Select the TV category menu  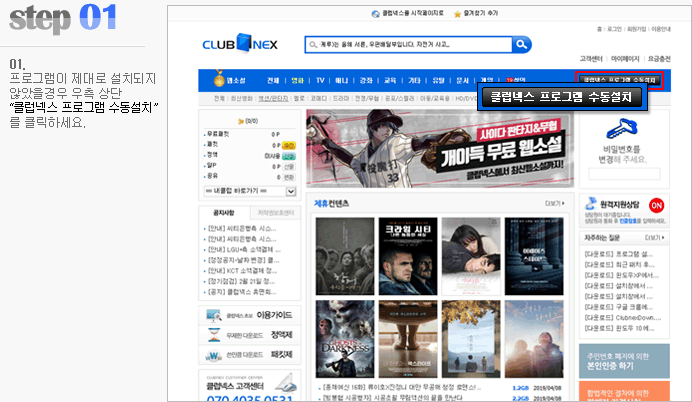pyautogui.click(x=320, y=80)
